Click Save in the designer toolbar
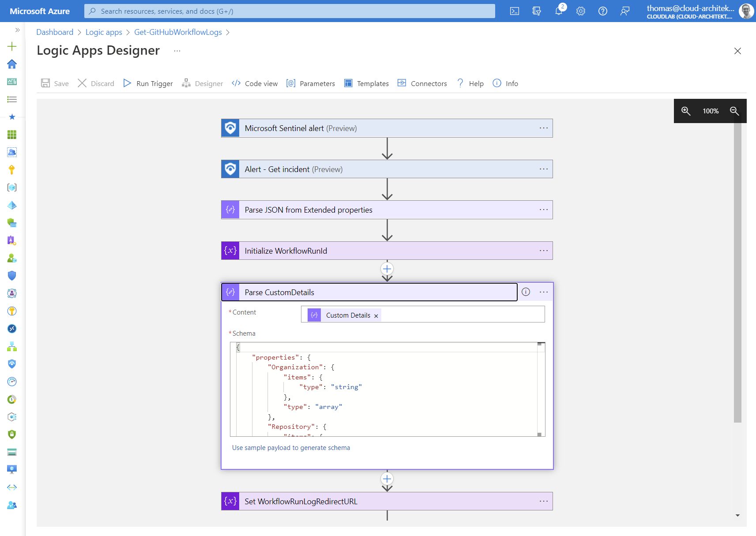This screenshot has width=756, height=536. pyautogui.click(x=55, y=83)
